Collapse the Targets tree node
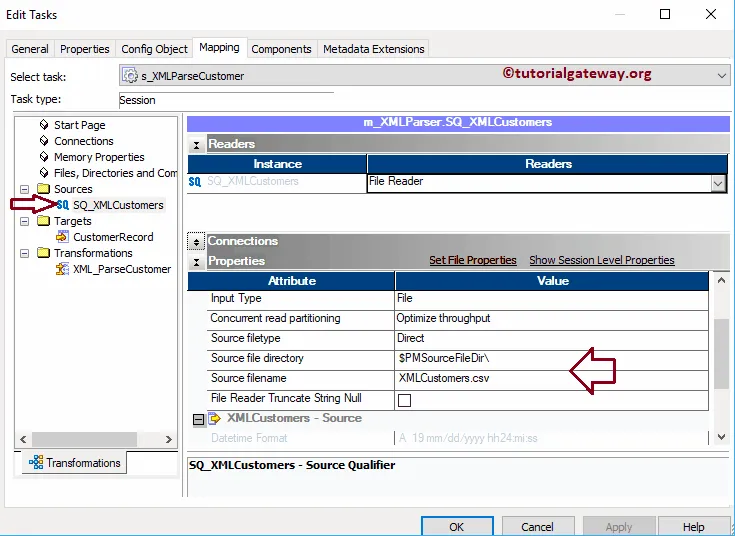 pos(24,221)
